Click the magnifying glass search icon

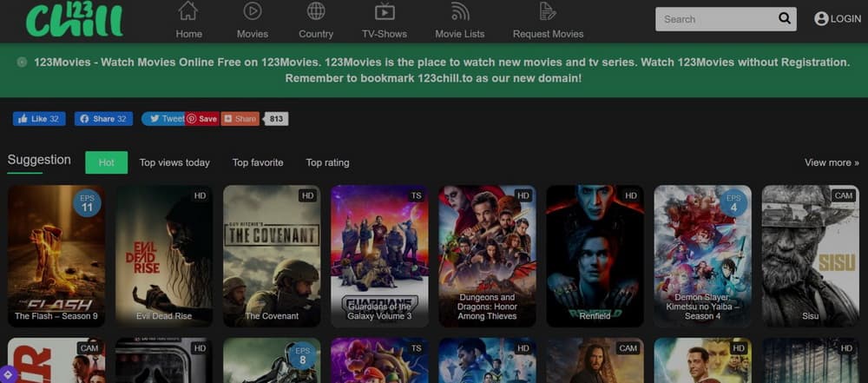(784, 19)
